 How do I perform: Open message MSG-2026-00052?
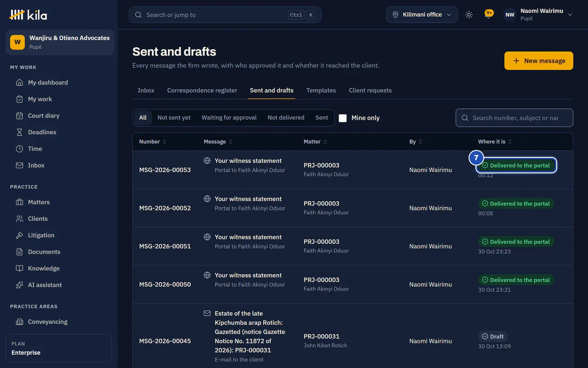(x=165, y=208)
